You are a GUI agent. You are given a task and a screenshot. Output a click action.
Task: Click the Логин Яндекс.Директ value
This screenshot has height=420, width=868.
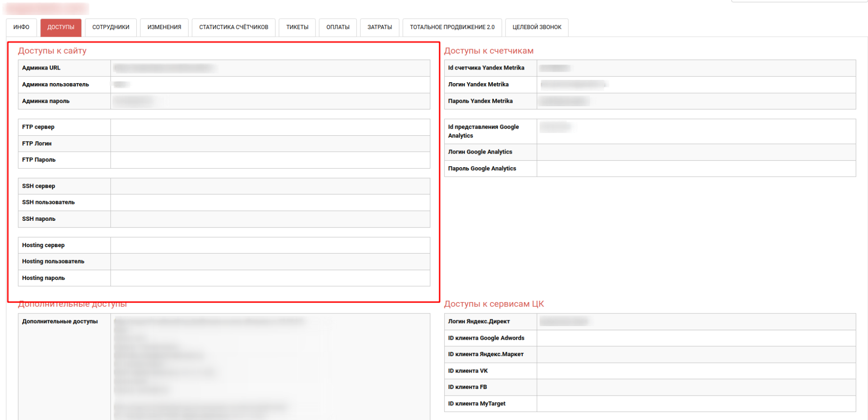click(564, 322)
